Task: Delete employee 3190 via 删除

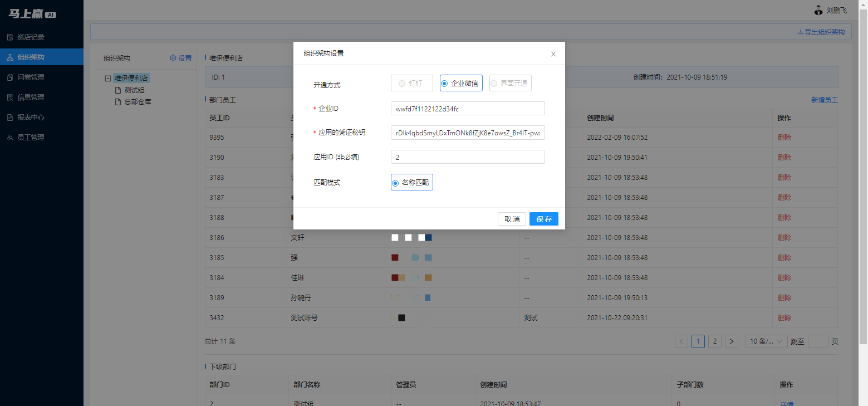Action: coord(784,158)
